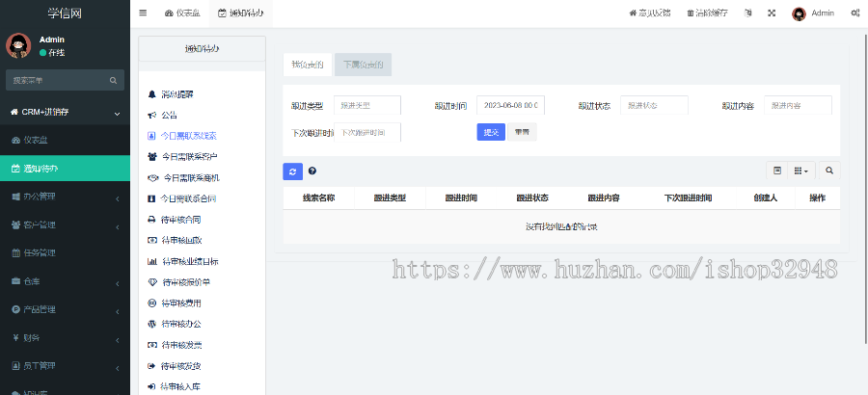Click the handshake icon for 今日需联系商机
Viewport: 868px width, 395px height.
pos(152,177)
